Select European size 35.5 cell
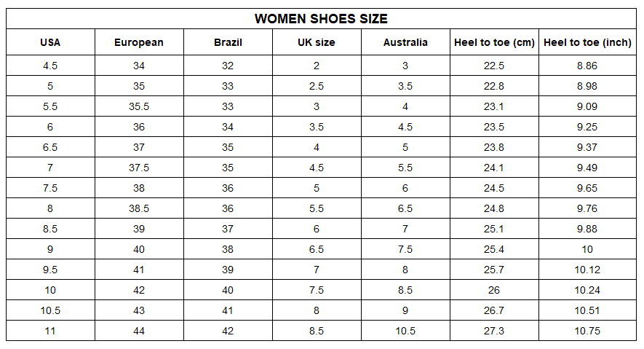Image resolution: width=644 pixels, height=349 pixels. (139, 106)
